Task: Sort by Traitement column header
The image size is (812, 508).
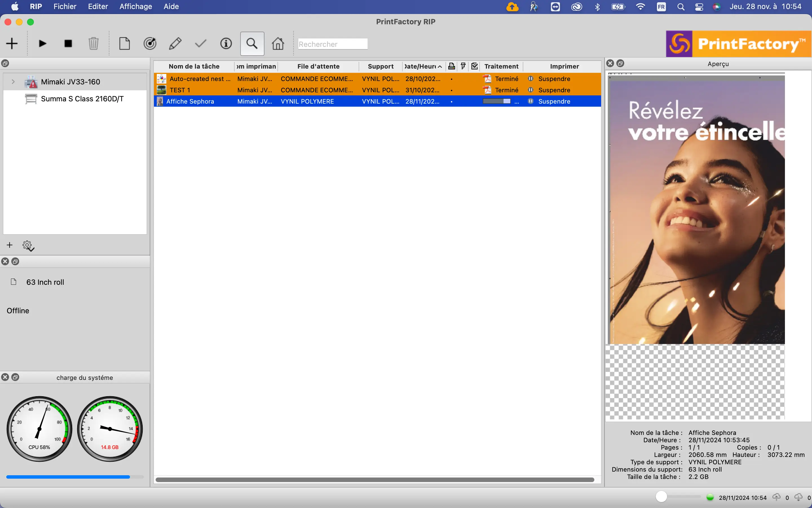Action: pyautogui.click(x=501, y=66)
